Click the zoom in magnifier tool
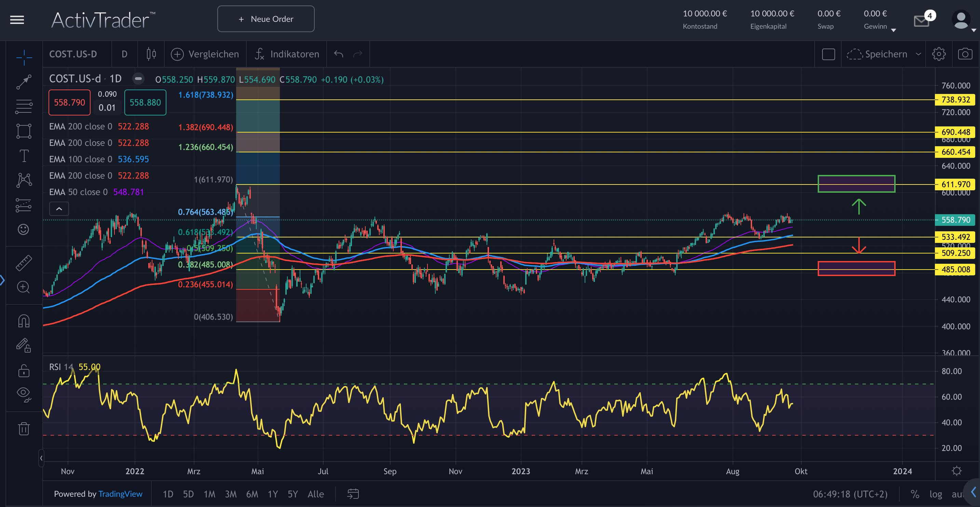 tap(24, 287)
